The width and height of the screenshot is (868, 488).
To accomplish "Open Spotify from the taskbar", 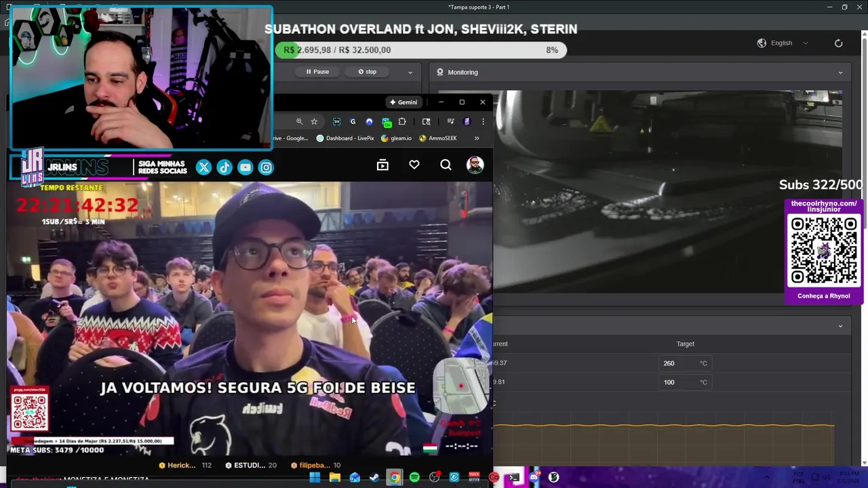I will coord(414,477).
